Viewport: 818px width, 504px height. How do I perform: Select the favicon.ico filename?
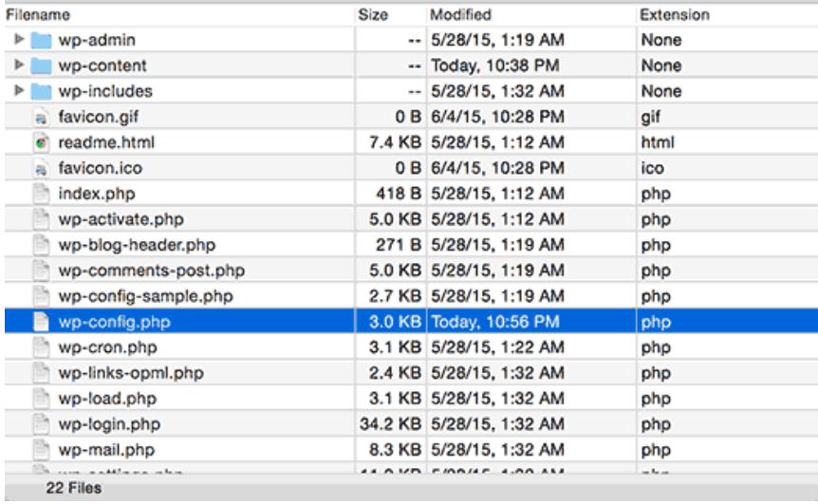pos(101,168)
